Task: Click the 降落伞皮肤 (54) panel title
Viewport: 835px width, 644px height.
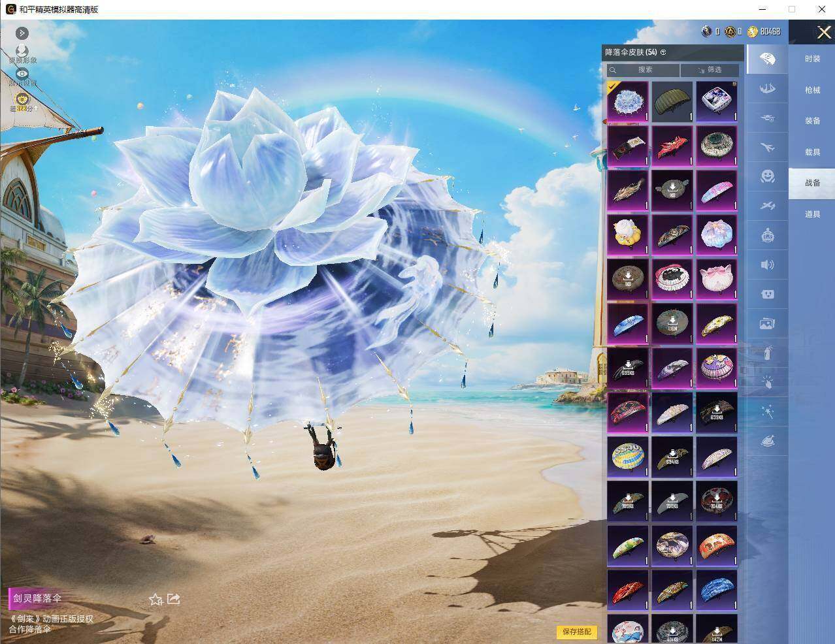Action: (x=631, y=52)
